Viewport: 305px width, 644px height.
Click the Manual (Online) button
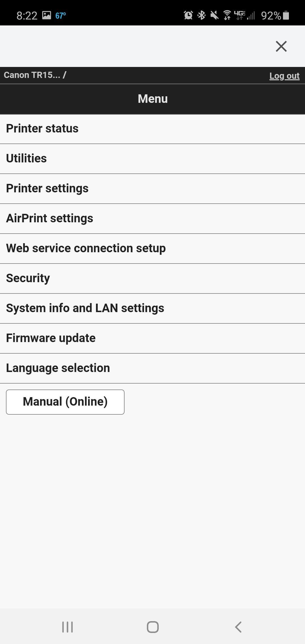click(x=65, y=402)
